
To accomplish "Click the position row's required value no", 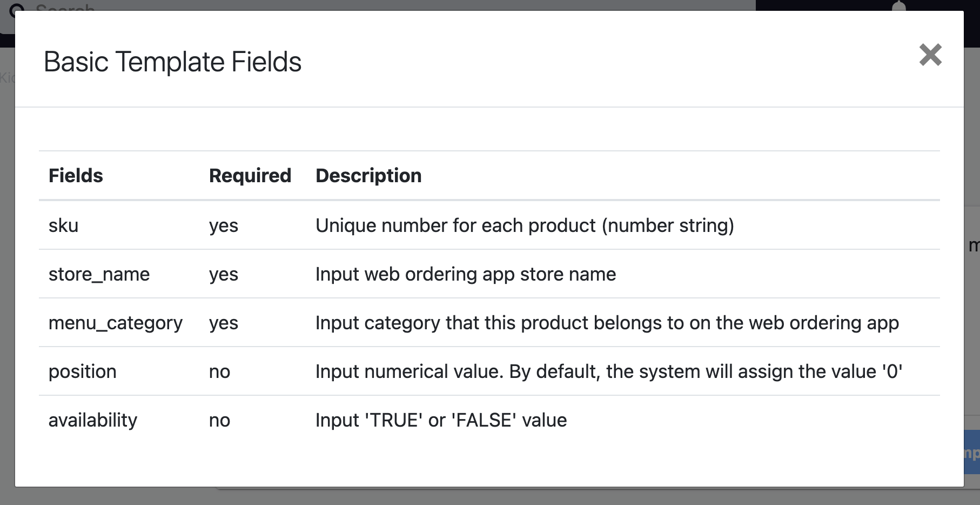I will pos(220,371).
